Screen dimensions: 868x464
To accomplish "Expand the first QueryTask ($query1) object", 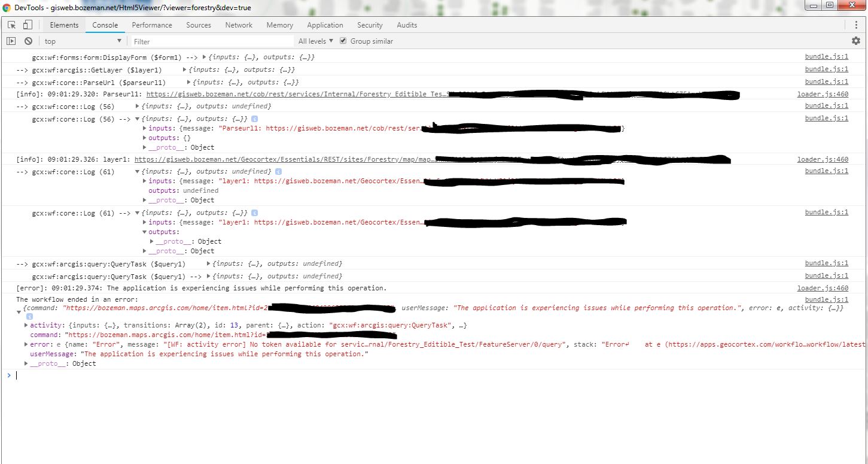I will coord(209,264).
